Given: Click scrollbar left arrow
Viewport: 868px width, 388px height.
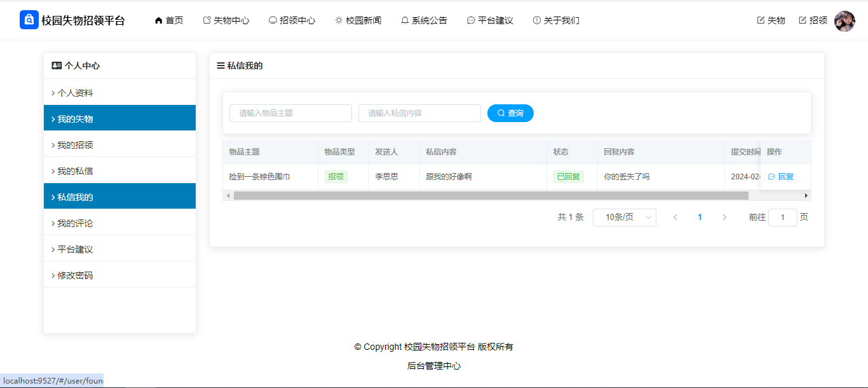Looking at the screenshot, I should (228, 195).
